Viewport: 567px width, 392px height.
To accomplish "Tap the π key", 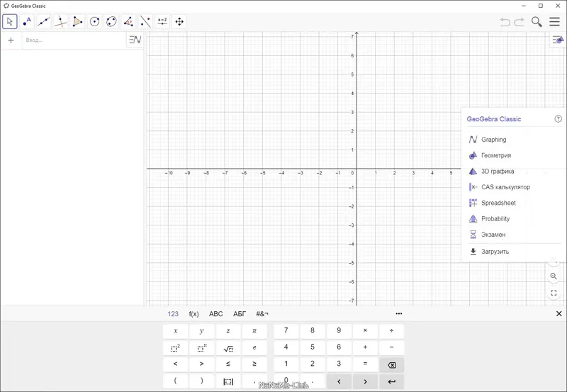I will [254, 331].
